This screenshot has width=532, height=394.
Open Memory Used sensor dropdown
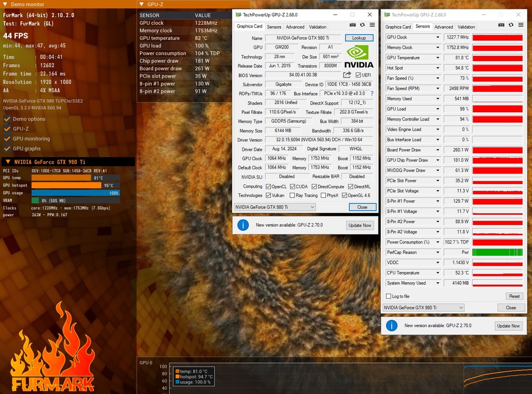[x=437, y=99]
